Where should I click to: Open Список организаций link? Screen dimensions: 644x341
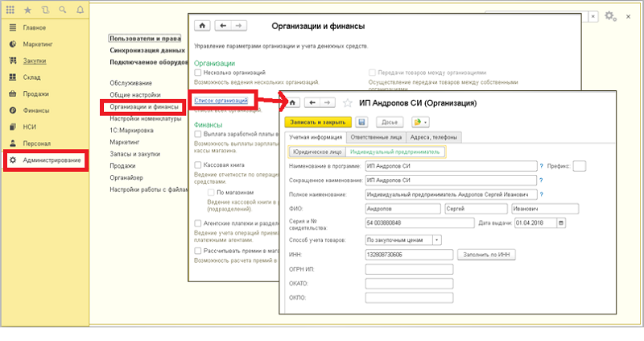(x=221, y=101)
